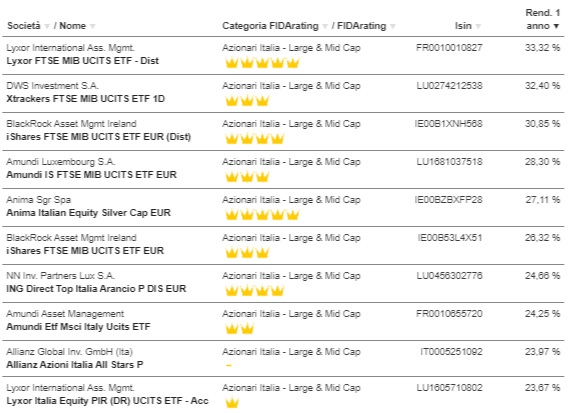Select ISIN code FR0010010827
This screenshot has height=413, width=571.
click(449, 48)
